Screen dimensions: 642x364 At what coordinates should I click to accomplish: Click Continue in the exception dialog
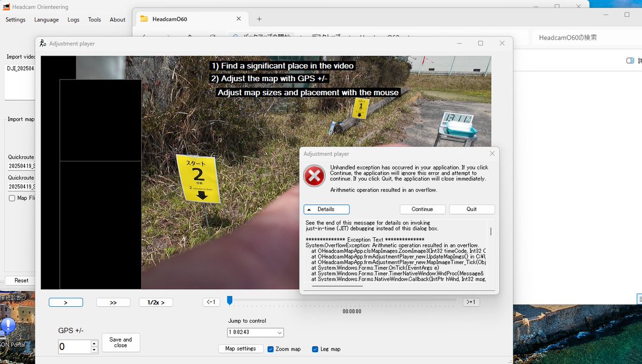tap(423, 209)
